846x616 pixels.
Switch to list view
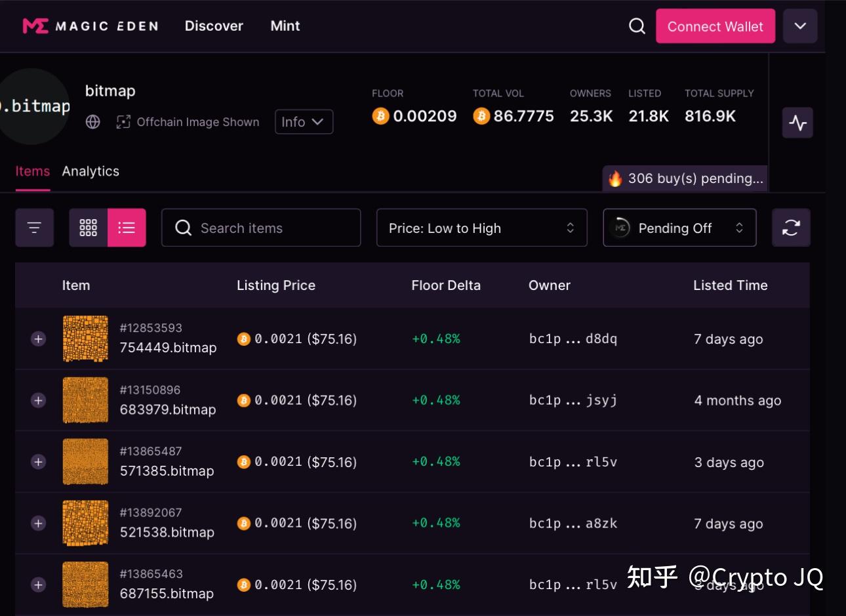127,228
